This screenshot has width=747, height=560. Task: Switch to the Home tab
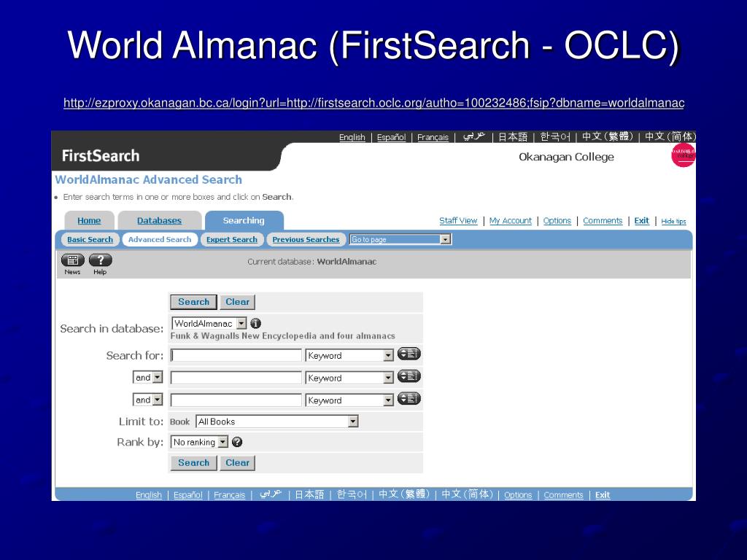(x=89, y=220)
